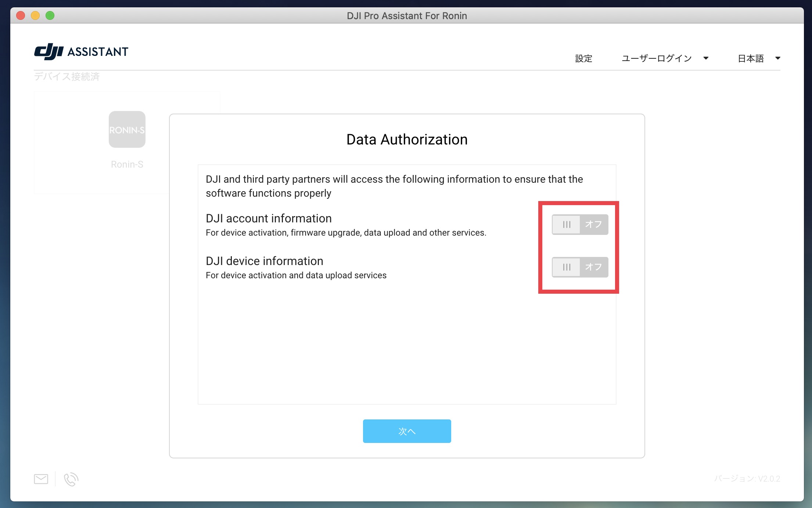This screenshot has height=508, width=812.
Task: Click the オフ label on the account toggle
Action: point(593,224)
